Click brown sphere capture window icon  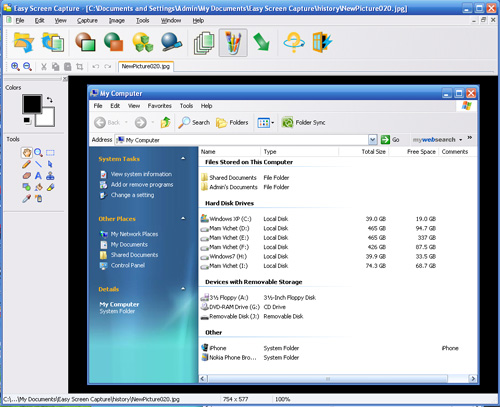point(85,42)
